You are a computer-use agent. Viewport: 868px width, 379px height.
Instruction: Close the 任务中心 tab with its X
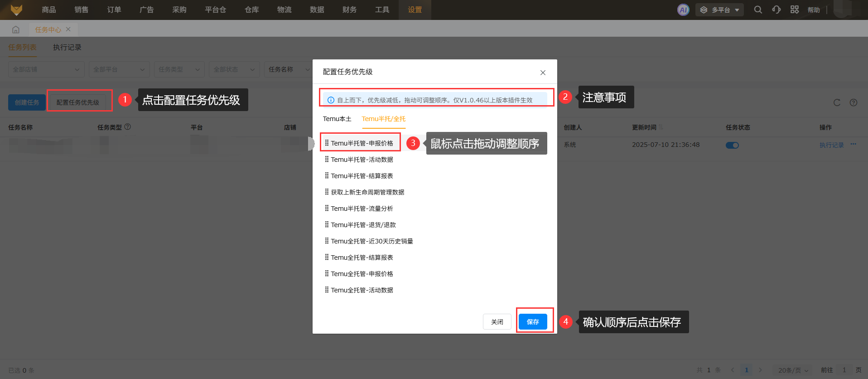tap(68, 29)
